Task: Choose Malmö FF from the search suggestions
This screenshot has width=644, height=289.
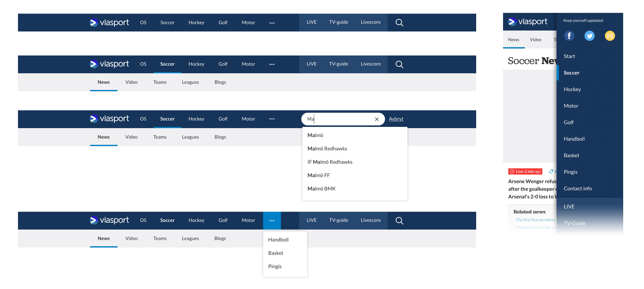Action: (x=318, y=175)
